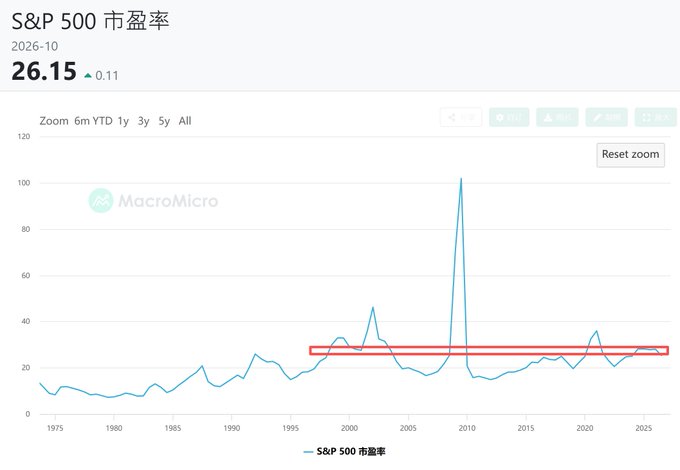This screenshot has height=470, width=680.
Task: Click the 2000 x-axis year label
Action: coord(349,428)
